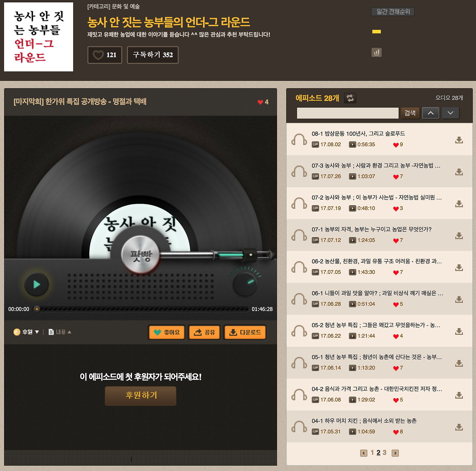Image resolution: width=476 pixels, height=471 pixels.
Task: Download episode 04-1 하우 머치 치킨
Action: (459, 427)
